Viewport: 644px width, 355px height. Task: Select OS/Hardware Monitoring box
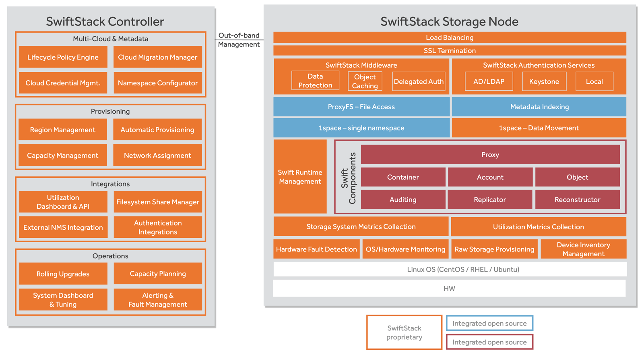point(405,249)
